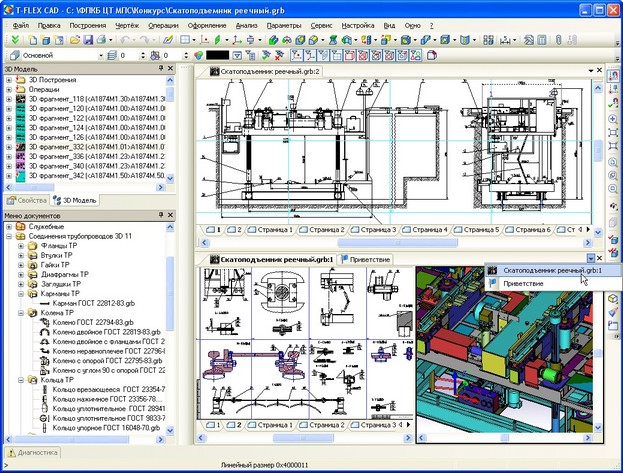Click the paperclip icon
The width and height of the screenshot is (623, 473).
559,40
